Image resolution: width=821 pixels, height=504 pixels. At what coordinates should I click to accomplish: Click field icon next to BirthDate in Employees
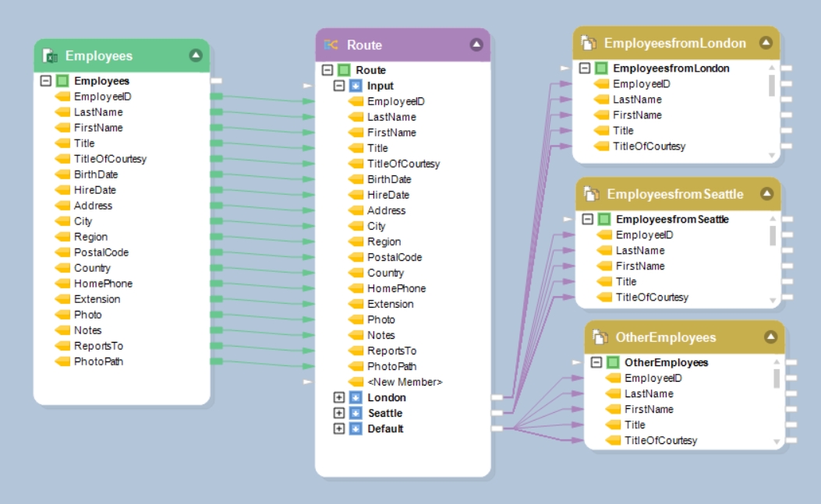pos(62,174)
